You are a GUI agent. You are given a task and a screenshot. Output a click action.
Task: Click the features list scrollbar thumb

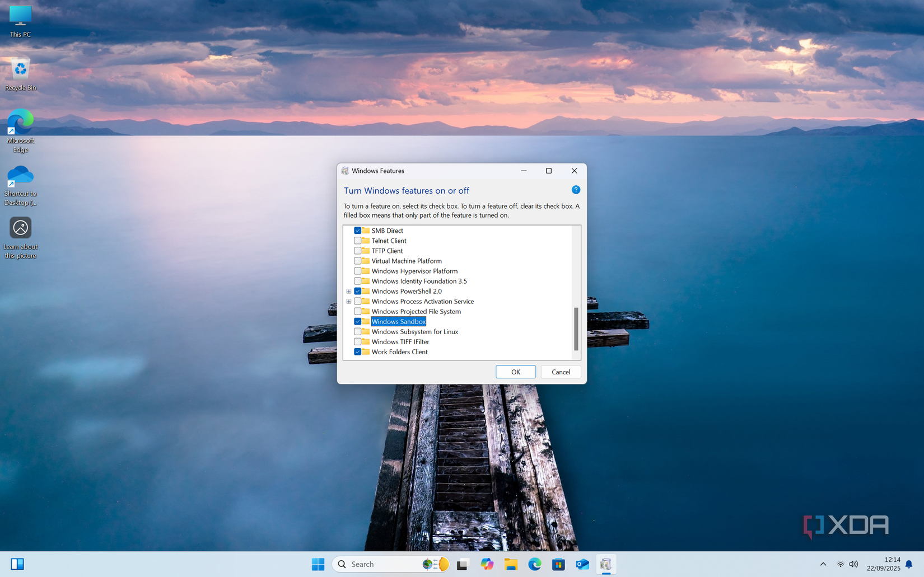576,329
